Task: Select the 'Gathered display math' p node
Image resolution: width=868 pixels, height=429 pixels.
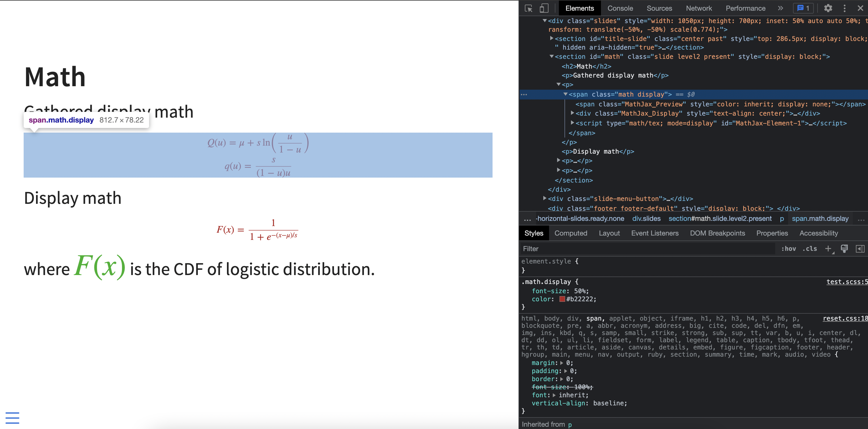Action: pos(615,75)
